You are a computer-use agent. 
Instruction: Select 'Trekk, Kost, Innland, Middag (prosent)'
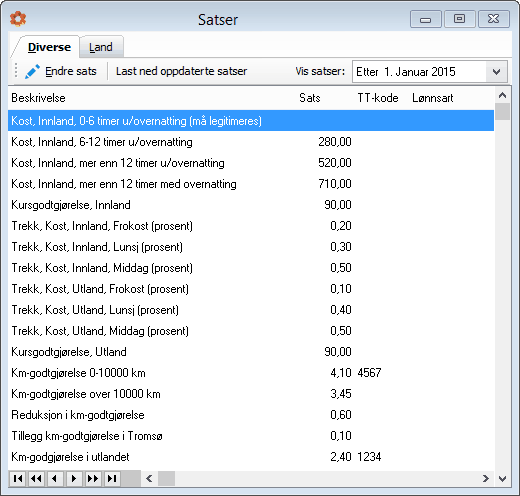(251, 268)
